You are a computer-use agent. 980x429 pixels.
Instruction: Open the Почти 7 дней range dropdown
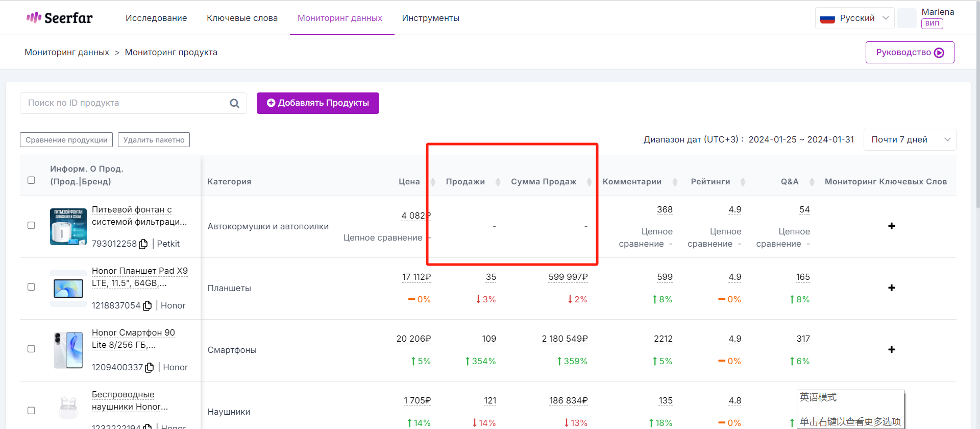click(910, 140)
